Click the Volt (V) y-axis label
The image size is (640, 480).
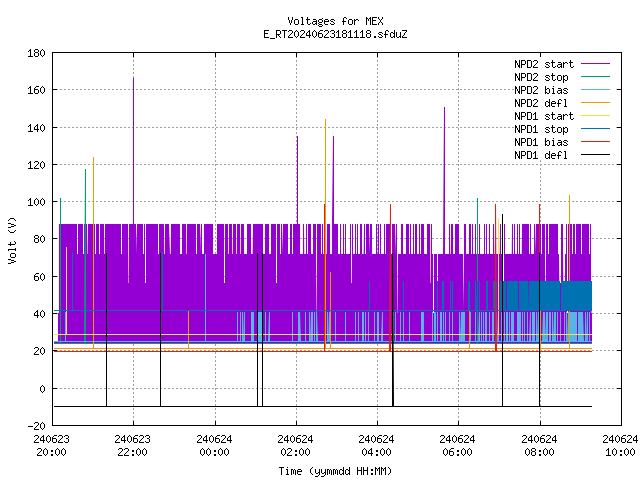(x=13, y=240)
